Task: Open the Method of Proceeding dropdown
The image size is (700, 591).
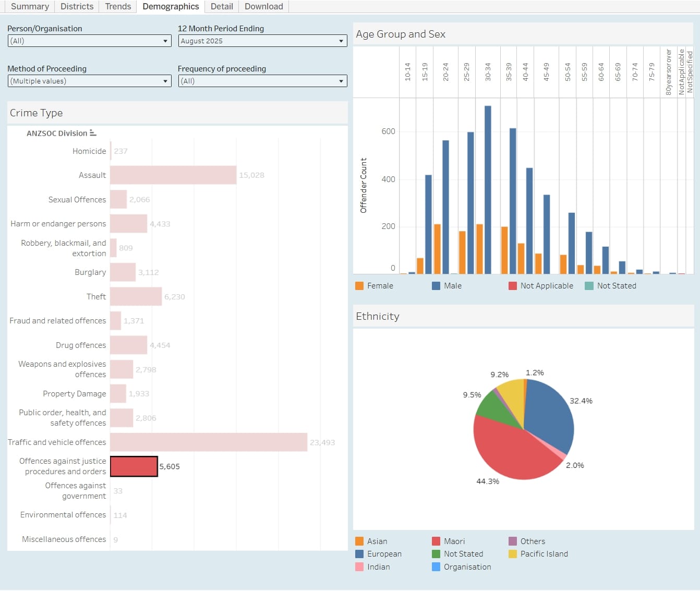Action: [x=89, y=81]
